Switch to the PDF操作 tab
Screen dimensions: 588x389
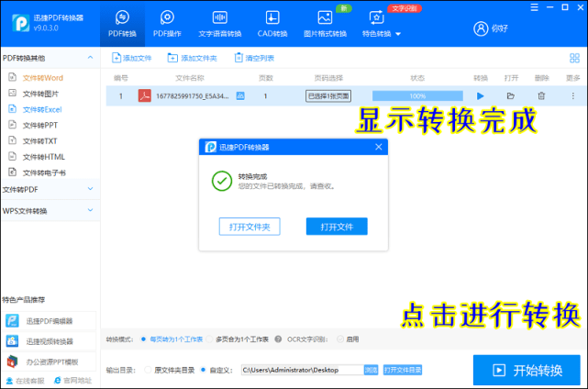point(167,25)
